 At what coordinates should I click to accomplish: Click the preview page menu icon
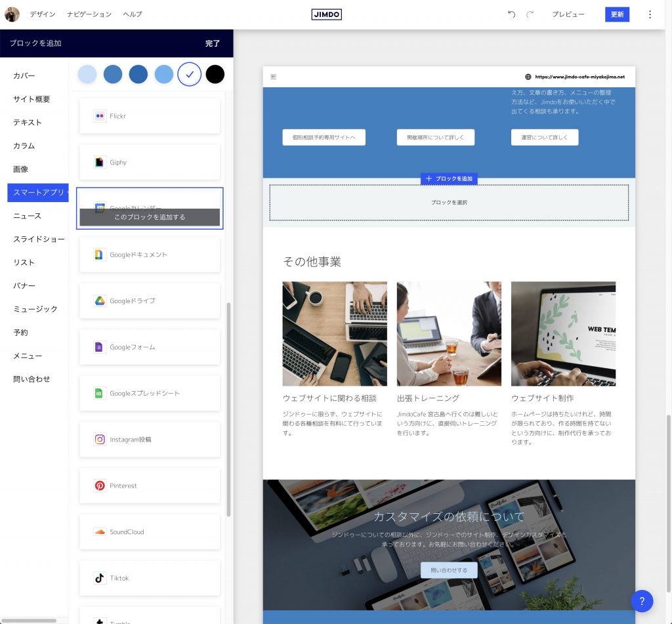274,77
